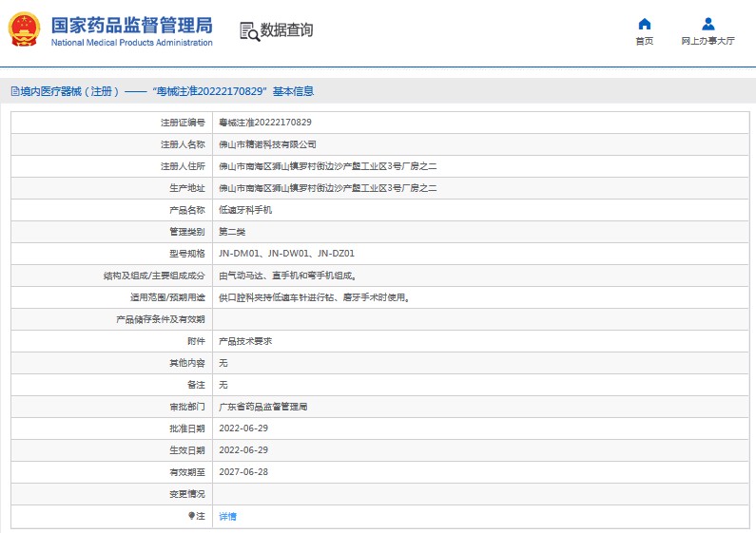Viewport: 756px width, 533px height.
Task: Select the registrant name 佛山市精诺科技有限公司
Action: click(267, 144)
